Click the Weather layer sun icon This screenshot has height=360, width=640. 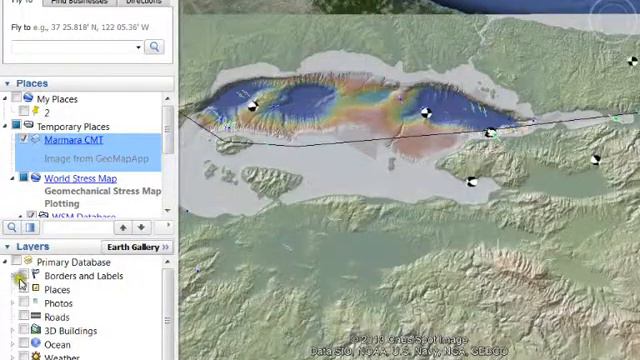click(36, 356)
